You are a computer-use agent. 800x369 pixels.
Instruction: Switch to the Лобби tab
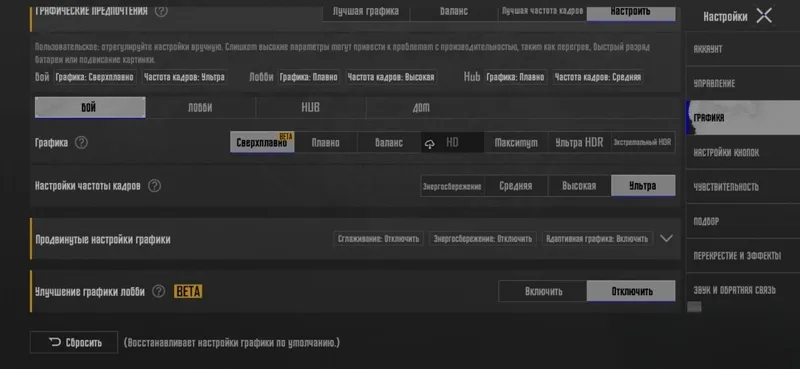[x=200, y=108]
